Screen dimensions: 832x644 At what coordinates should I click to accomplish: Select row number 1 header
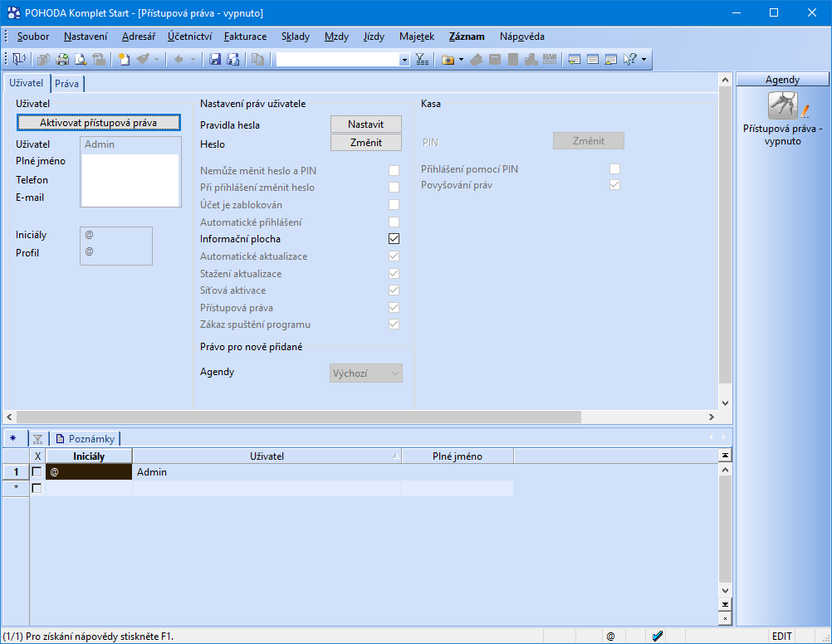[x=16, y=471]
